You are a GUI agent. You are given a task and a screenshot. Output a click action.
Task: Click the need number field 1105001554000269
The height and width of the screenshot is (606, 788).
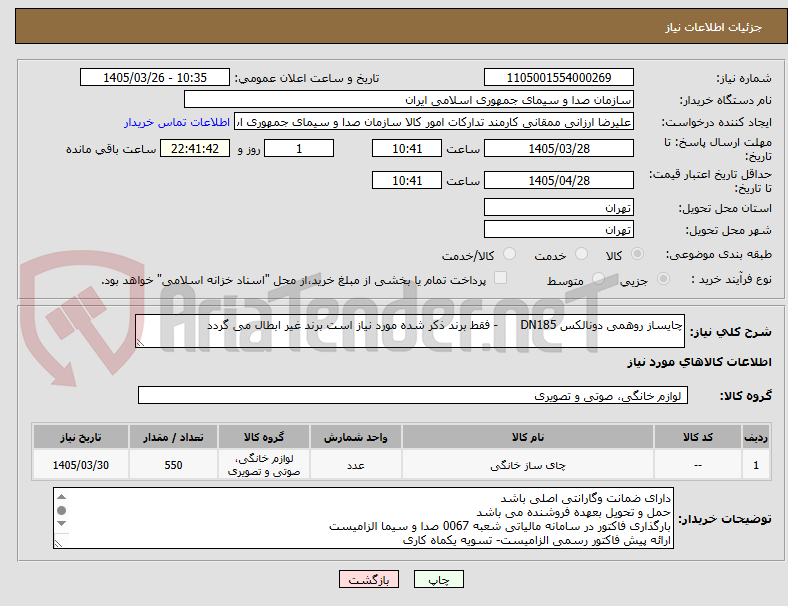point(559,77)
